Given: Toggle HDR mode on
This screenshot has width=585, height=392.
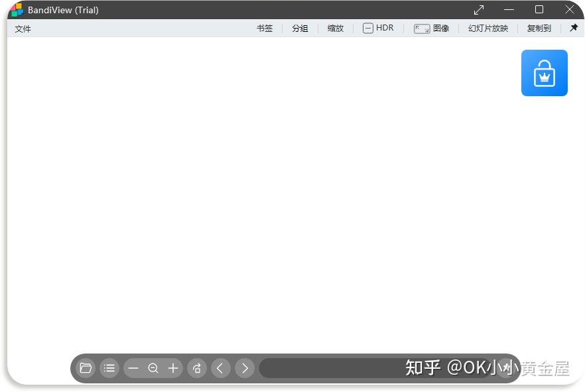Looking at the screenshot, I should [378, 28].
